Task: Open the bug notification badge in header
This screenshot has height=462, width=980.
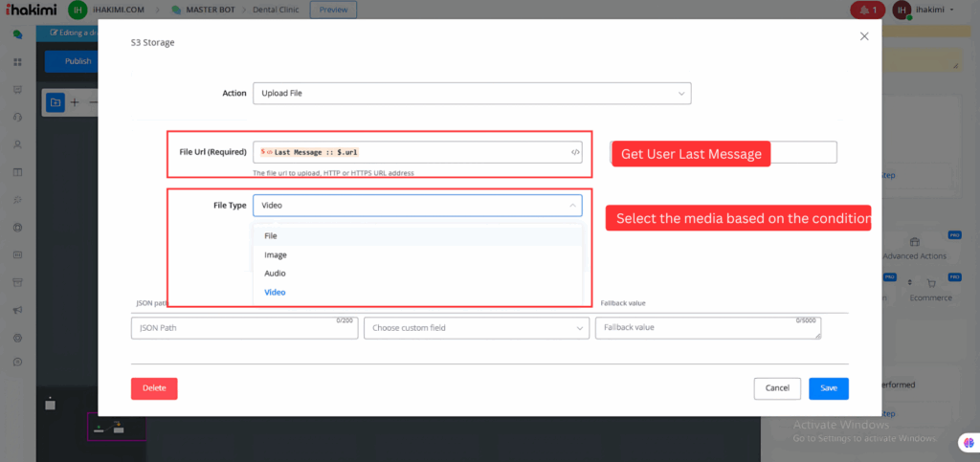Action: point(867,11)
